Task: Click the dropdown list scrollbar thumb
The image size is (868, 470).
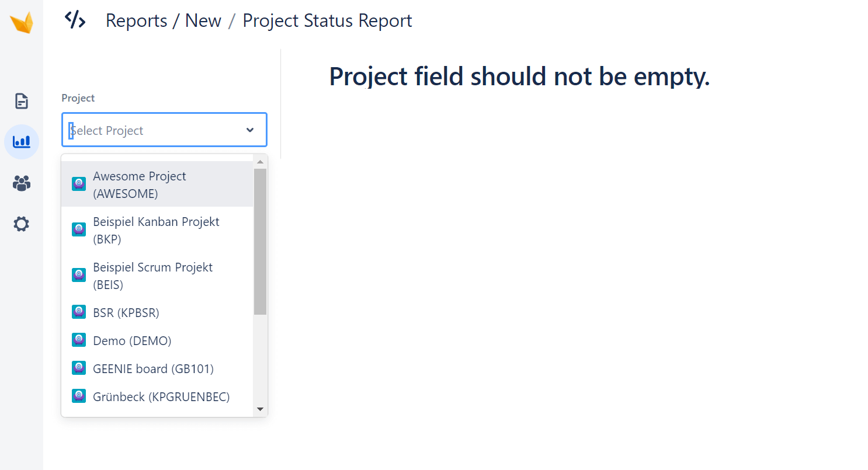Action: 261,242
